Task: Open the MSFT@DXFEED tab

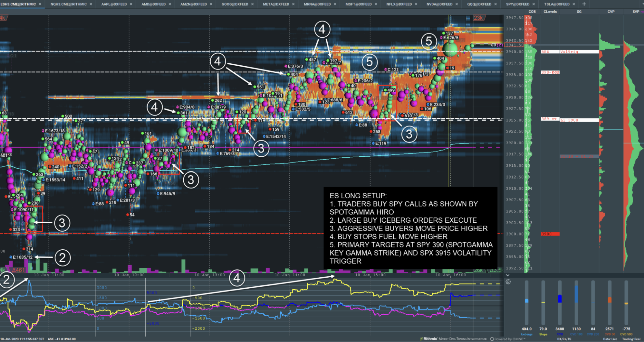Action: tap(359, 4)
